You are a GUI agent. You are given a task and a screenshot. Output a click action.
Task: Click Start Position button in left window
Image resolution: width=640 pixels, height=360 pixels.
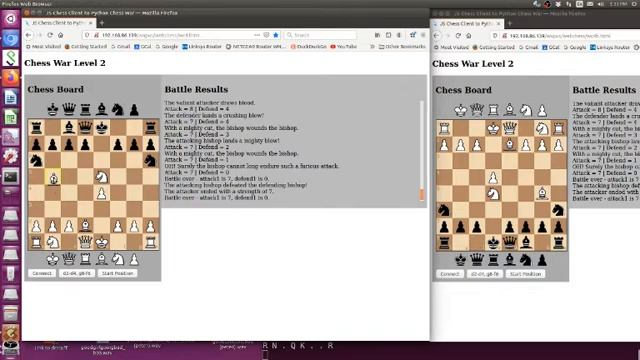pyautogui.click(x=118, y=273)
